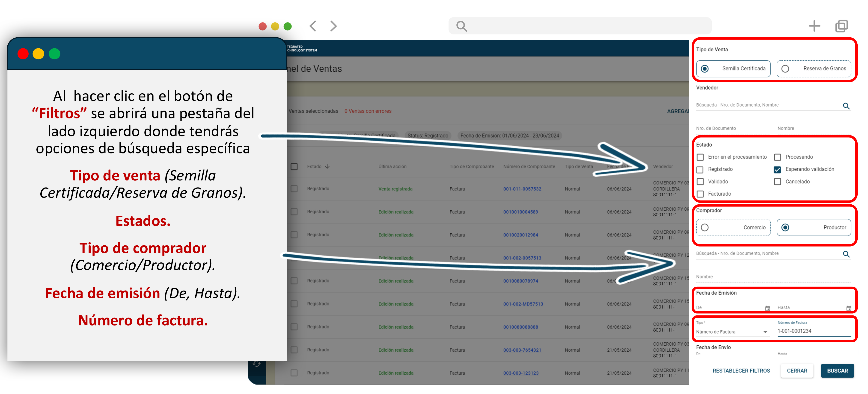This screenshot has height=394, width=868.
Task: Click the browser address search bar
Action: pyautogui.click(x=580, y=26)
